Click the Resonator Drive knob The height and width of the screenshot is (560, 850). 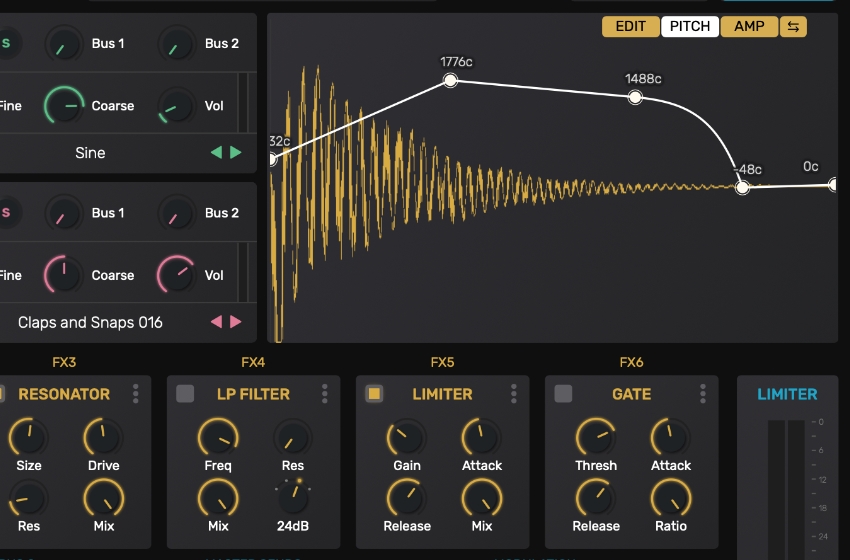coord(104,437)
